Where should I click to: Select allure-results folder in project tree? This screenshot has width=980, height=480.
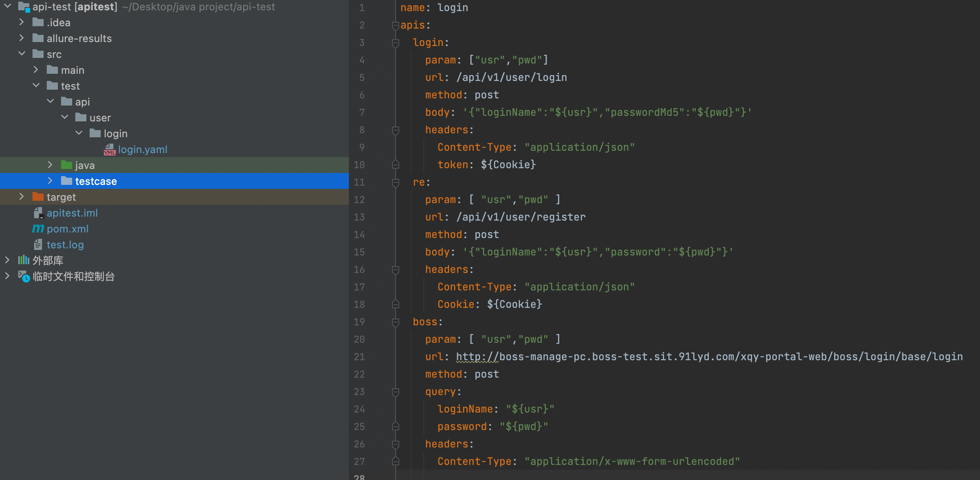79,38
